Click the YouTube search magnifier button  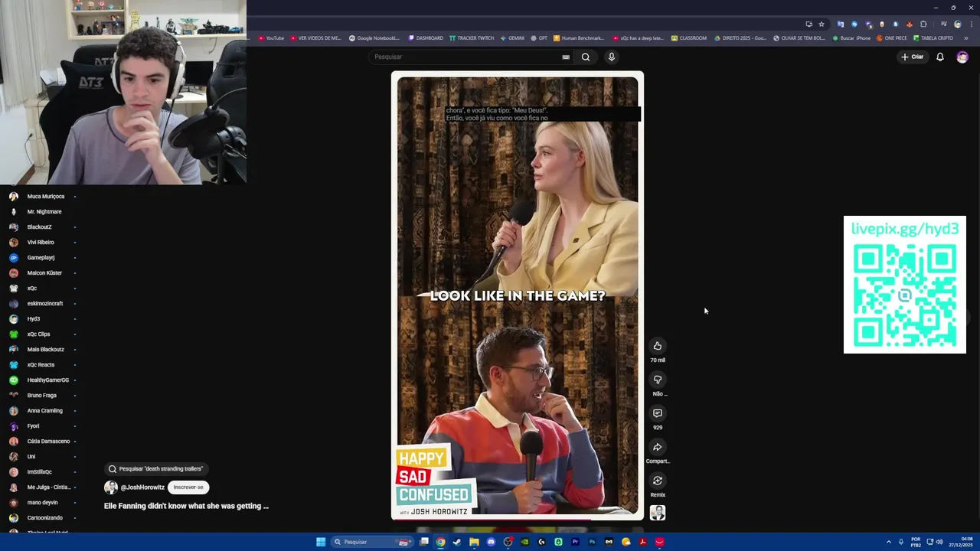coord(586,57)
